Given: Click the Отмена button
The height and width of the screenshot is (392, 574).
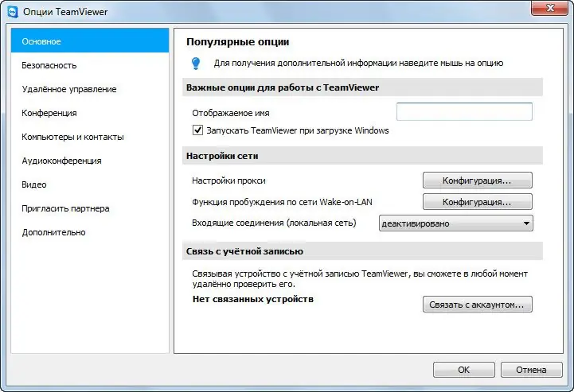Looking at the screenshot, I should pyautogui.click(x=531, y=370).
